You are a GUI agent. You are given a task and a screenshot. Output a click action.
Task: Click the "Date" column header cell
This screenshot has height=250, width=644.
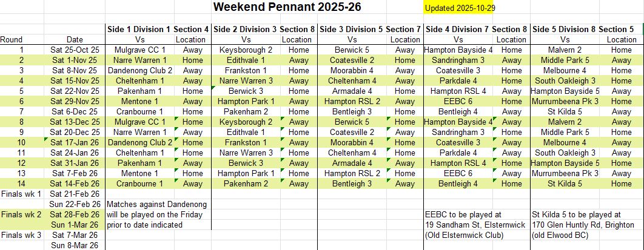(x=75, y=39)
